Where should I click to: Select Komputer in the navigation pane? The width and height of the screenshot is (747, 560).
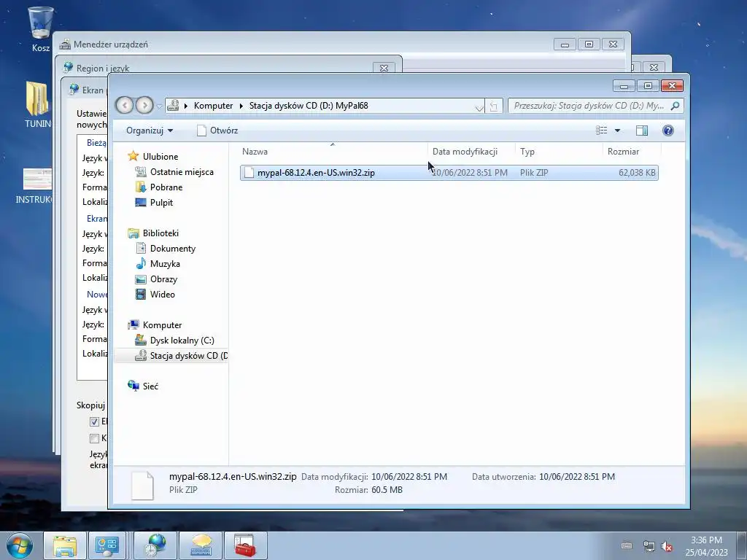pos(162,325)
